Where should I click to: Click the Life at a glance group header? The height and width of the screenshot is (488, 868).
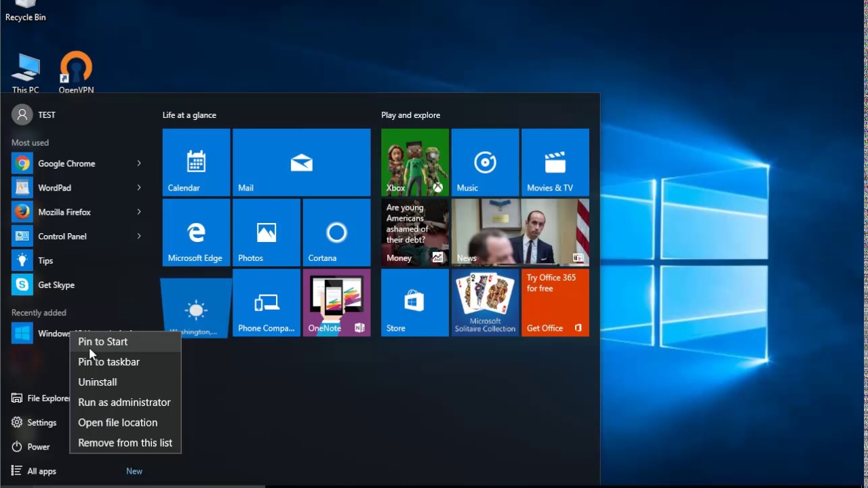pos(189,115)
